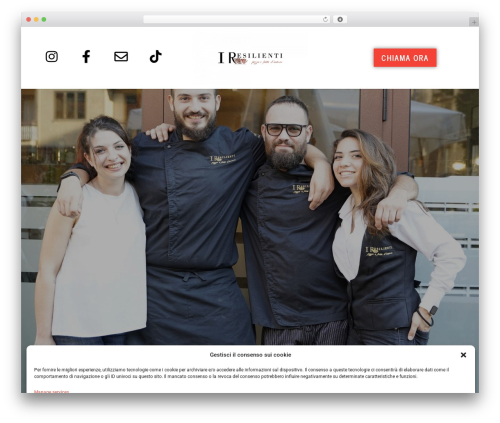Open a new browser tab with the plus button
Viewport: 500px width, 423px height.
(x=474, y=22)
